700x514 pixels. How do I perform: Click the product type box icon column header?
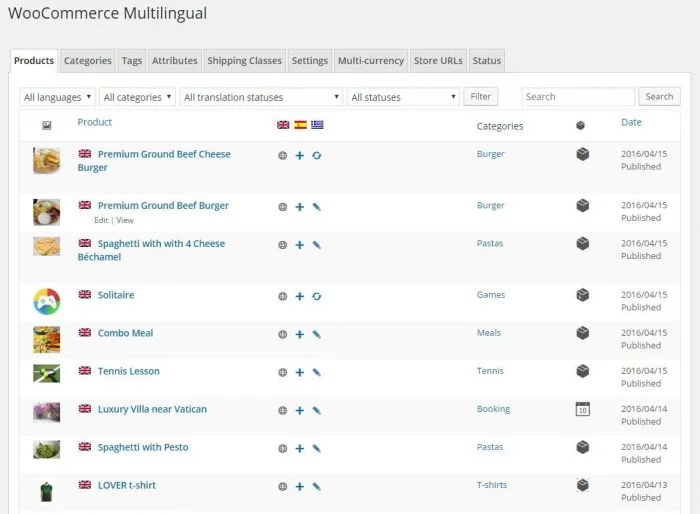pos(581,126)
